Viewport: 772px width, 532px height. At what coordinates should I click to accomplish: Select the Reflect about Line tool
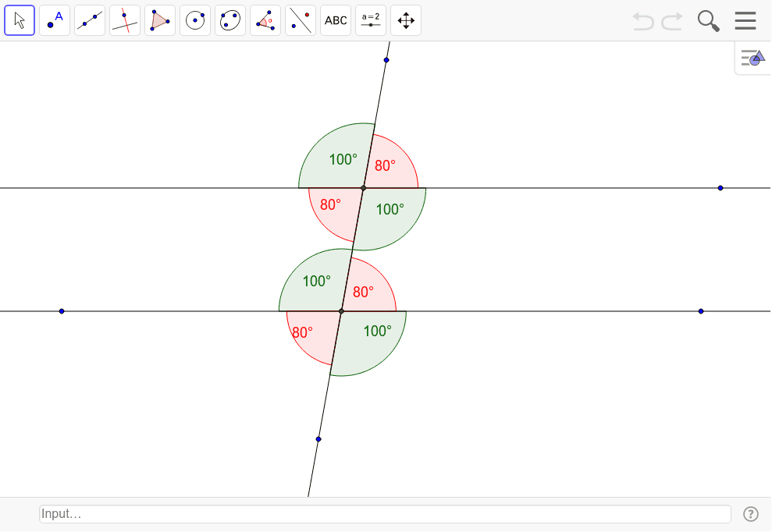click(301, 20)
